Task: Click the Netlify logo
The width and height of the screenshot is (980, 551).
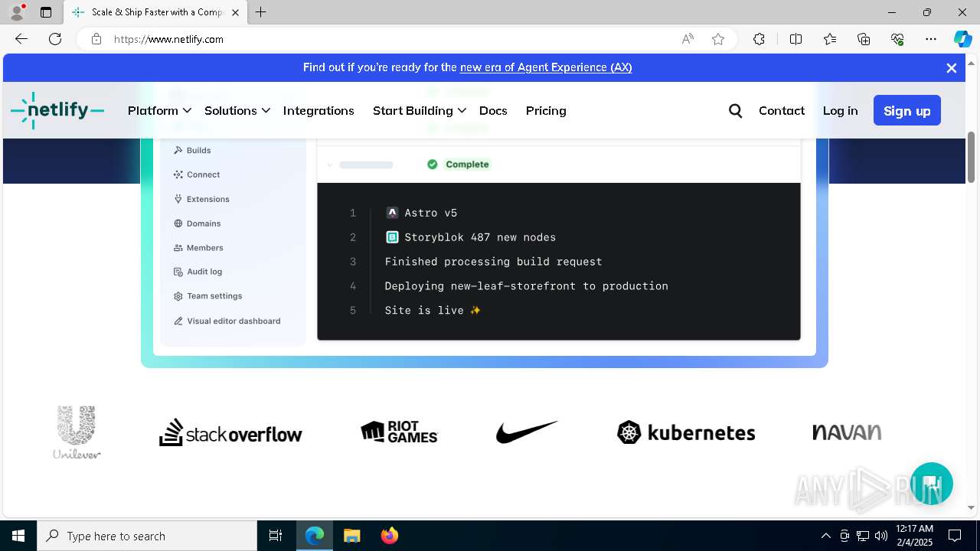Action: point(57,111)
